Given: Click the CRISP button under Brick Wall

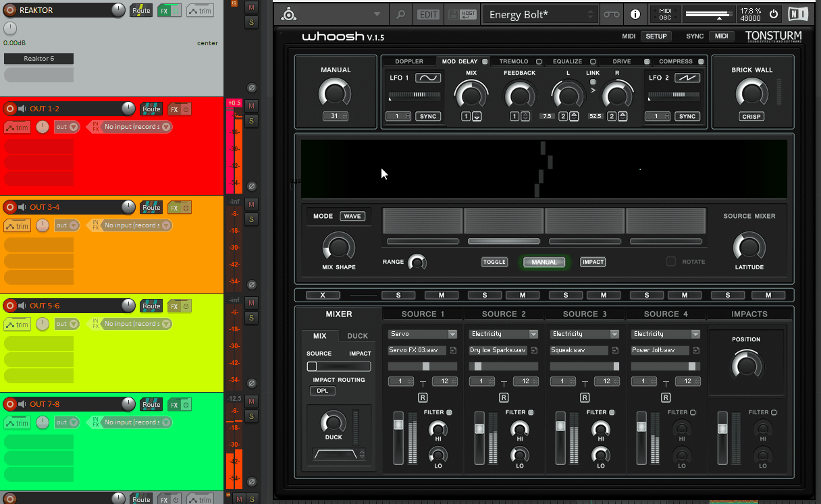Looking at the screenshot, I should coord(751,116).
